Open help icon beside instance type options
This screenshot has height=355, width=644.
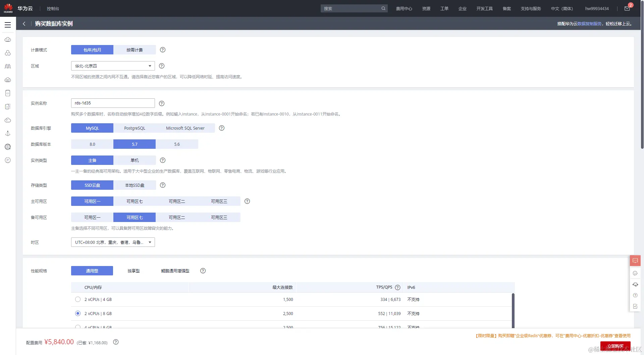pos(163,160)
